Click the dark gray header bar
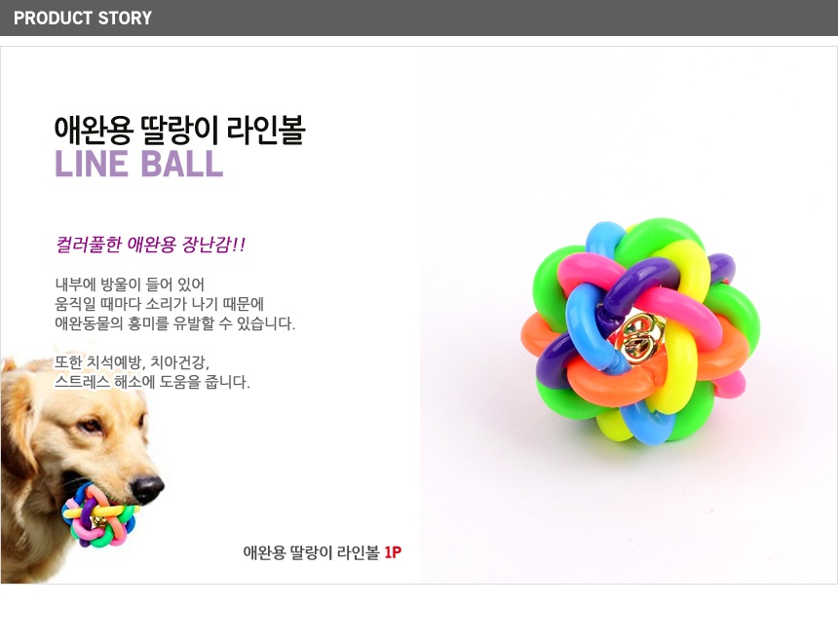The width and height of the screenshot is (838, 644). click(419, 18)
